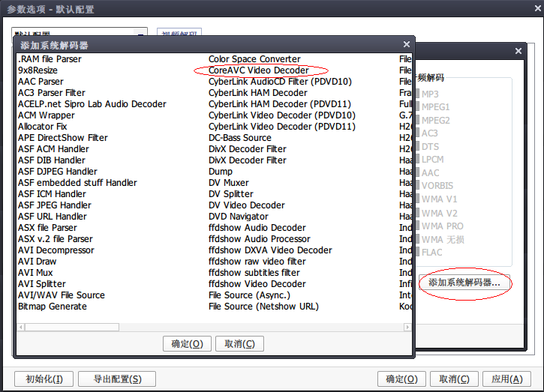
Task: Select File Source (Netshow URL)
Action: [263, 307]
